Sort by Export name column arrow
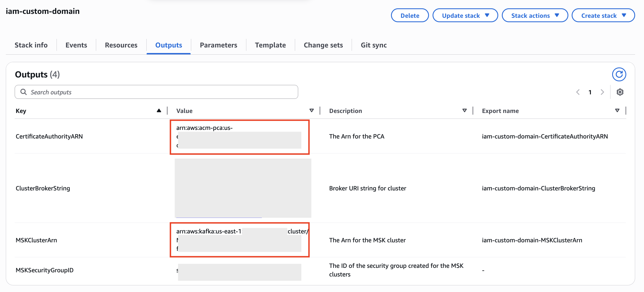This screenshot has width=644, height=292. pos(617,111)
